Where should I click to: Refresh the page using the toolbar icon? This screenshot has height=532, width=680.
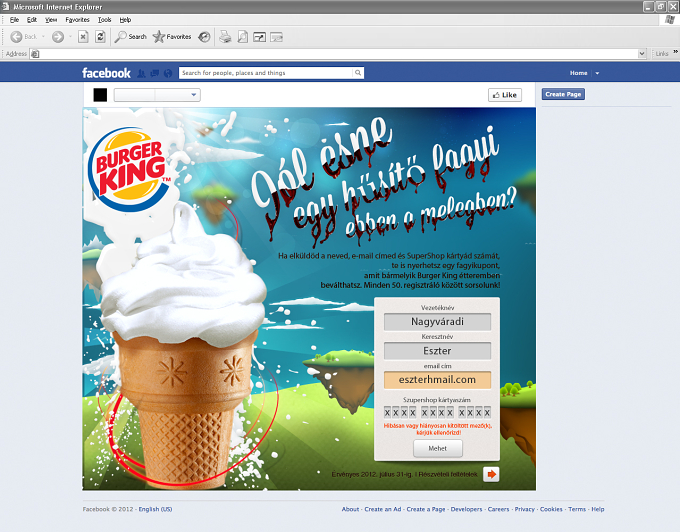[x=100, y=37]
